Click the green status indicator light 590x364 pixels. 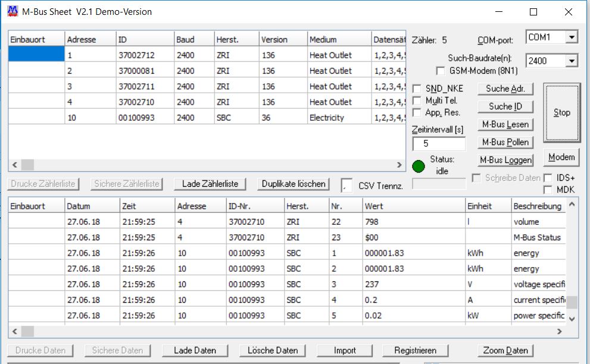pos(419,166)
